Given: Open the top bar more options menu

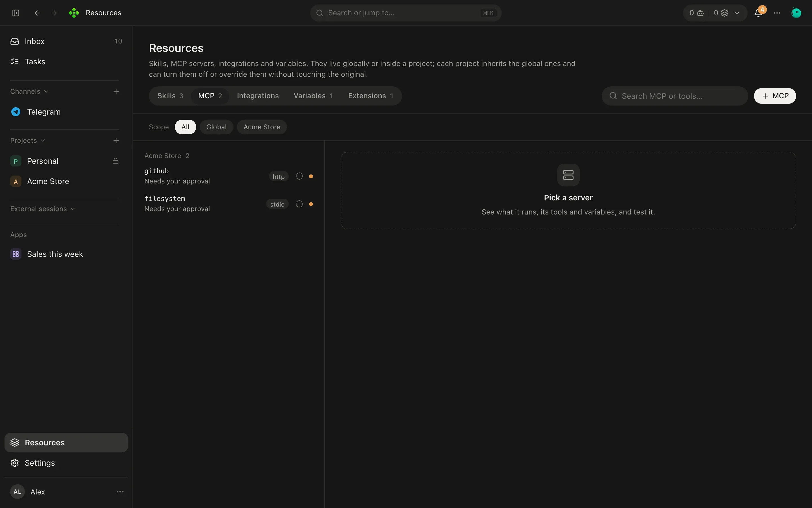Looking at the screenshot, I should [x=777, y=13].
